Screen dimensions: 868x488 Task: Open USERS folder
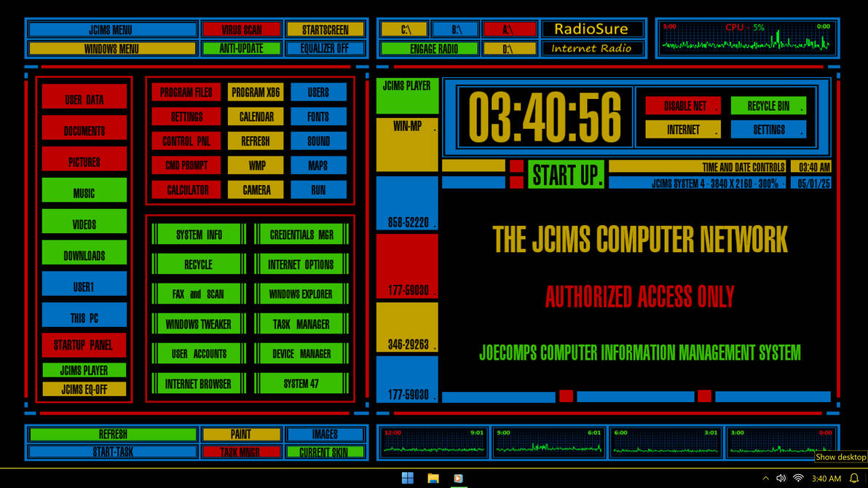coord(318,93)
